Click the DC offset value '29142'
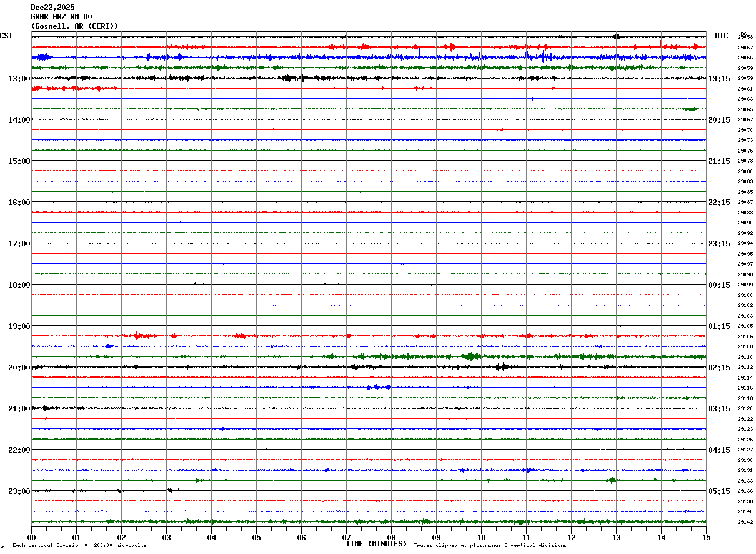The height and width of the screenshot is (554, 756). click(745, 522)
